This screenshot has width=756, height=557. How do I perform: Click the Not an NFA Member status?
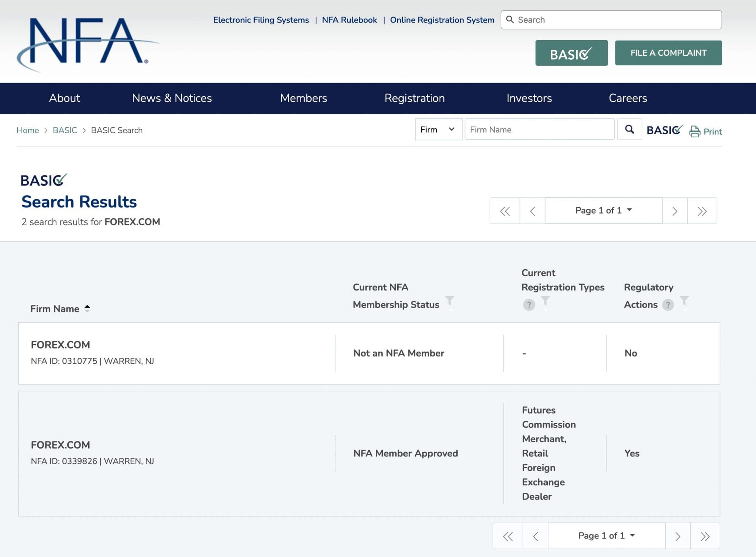point(399,353)
